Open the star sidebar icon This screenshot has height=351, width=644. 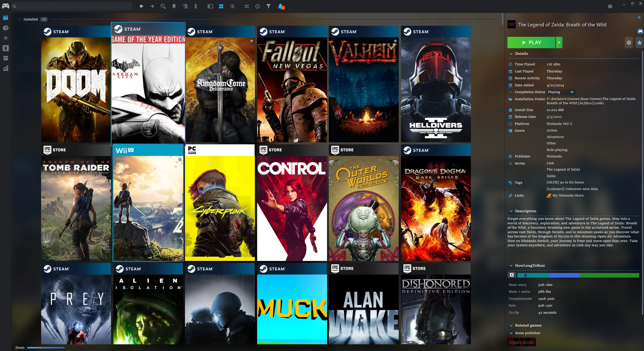6,38
